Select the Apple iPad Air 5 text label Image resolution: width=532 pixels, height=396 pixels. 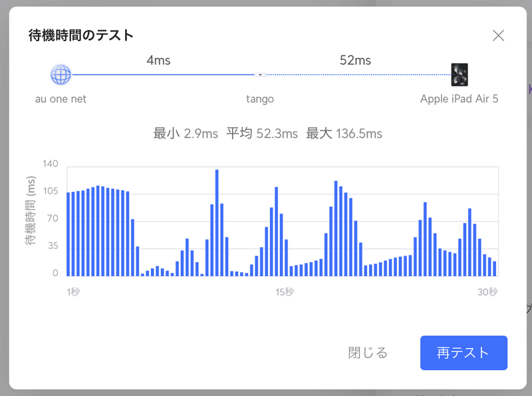[459, 99]
